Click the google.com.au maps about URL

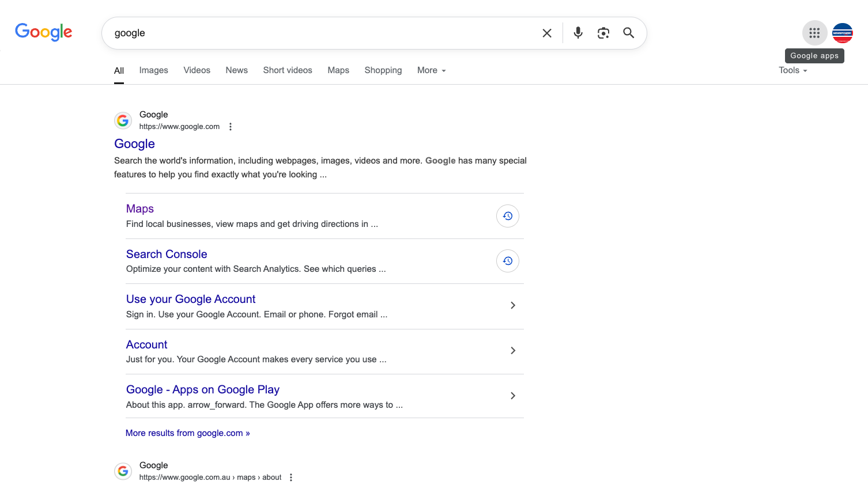click(x=210, y=477)
